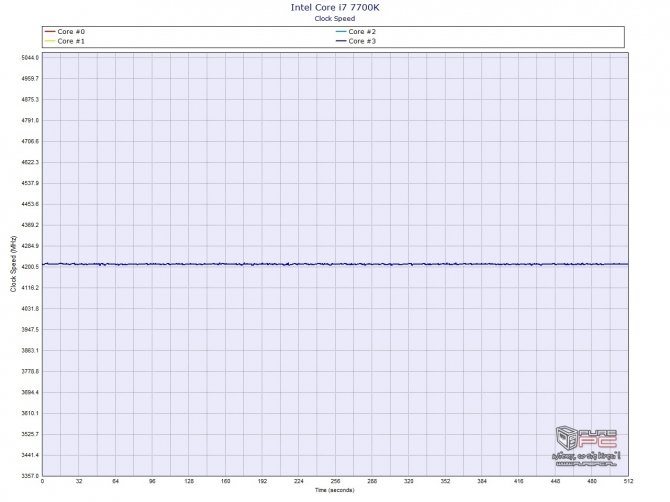670x502 pixels.
Task: Click the 4706.6 y-axis value
Action: coord(30,141)
